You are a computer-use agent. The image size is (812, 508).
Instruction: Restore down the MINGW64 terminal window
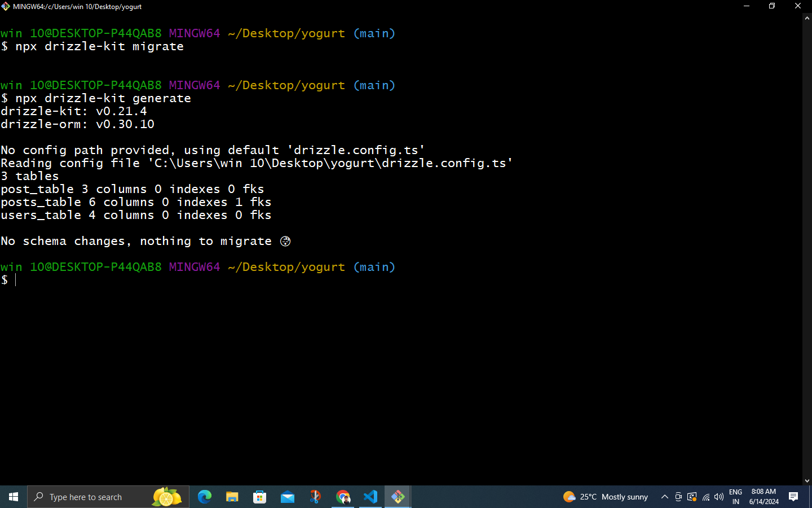[772, 6]
